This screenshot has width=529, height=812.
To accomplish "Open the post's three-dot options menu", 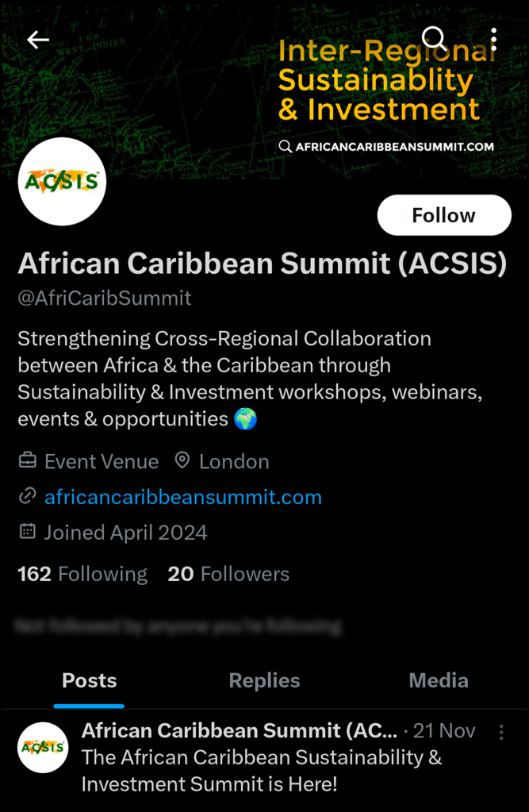I will tap(501, 732).
